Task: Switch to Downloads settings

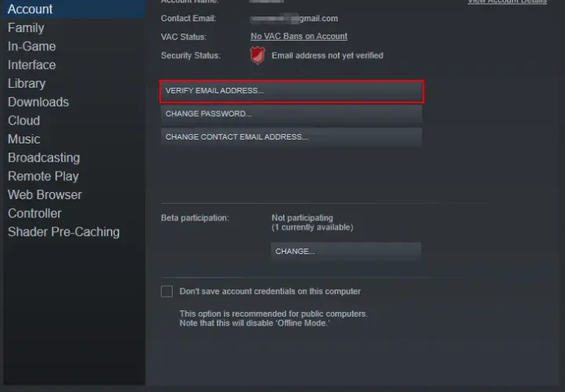Action: 38,102
